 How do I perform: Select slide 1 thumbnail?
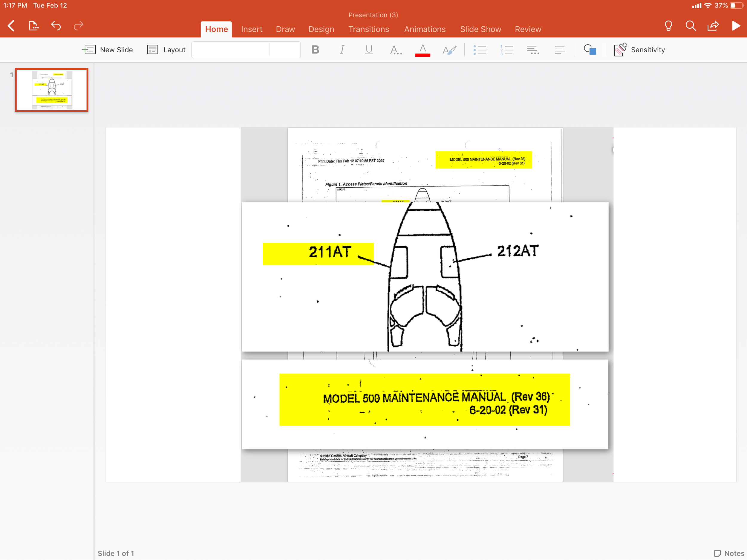(x=52, y=90)
